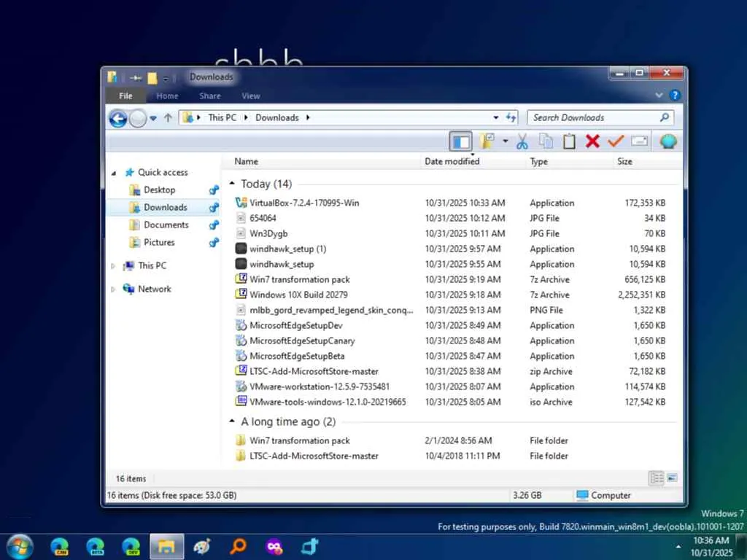Select the VMware-tools-windows iso file
Viewport: 747px width, 560px height.
[328, 402]
